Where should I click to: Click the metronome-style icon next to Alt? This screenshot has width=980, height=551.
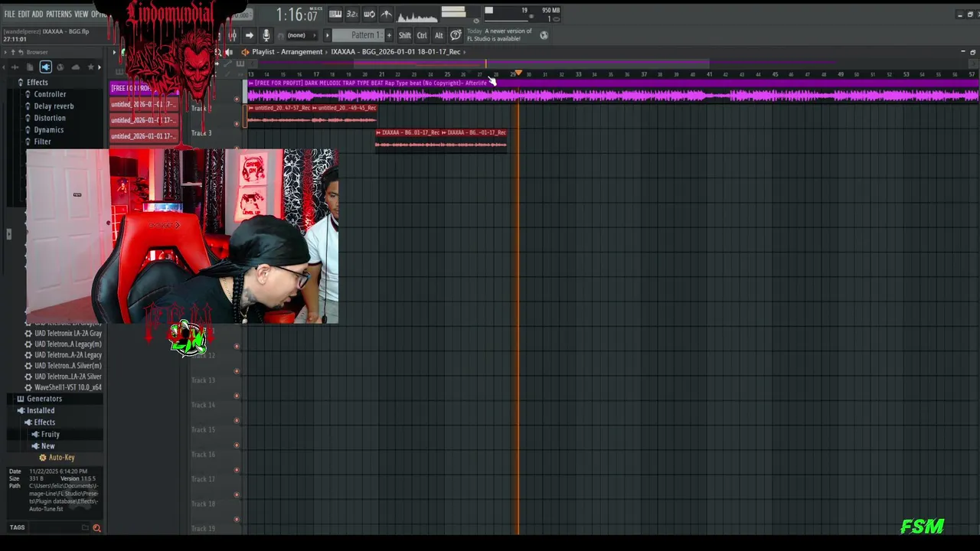coord(456,35)
